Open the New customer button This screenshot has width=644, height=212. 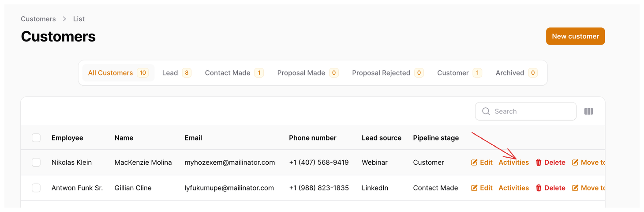(575, 36)
